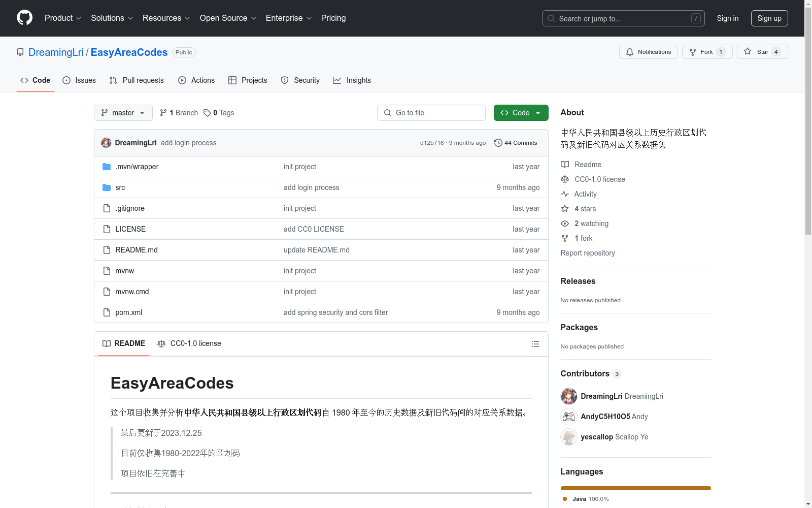
Task: Click the file icon beside pom.xml
Action: click(107, 312)
